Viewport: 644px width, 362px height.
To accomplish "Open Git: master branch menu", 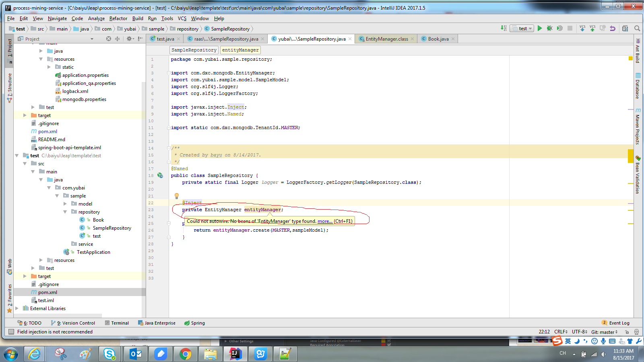I will 604,332.
